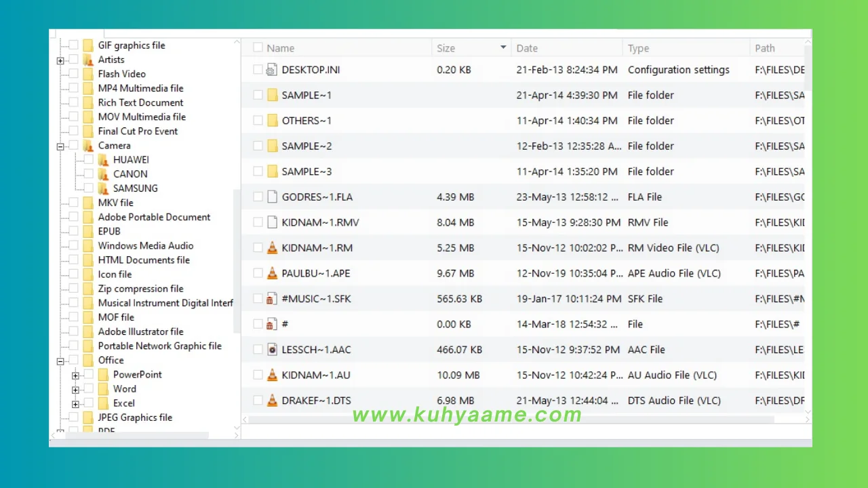The width and height of the screenshot is (868, 488).
Task: Click the 21-May-13 12:44:04 date cell
Action: (x=568, y=401)
